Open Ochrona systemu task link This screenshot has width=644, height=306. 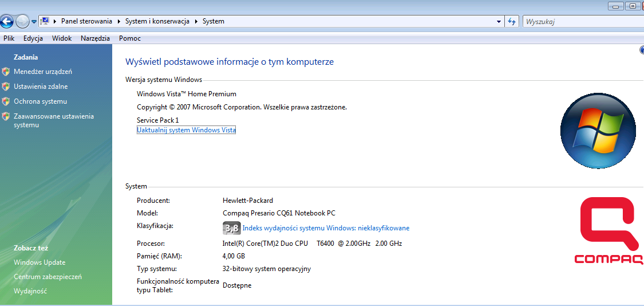(40, 101)
